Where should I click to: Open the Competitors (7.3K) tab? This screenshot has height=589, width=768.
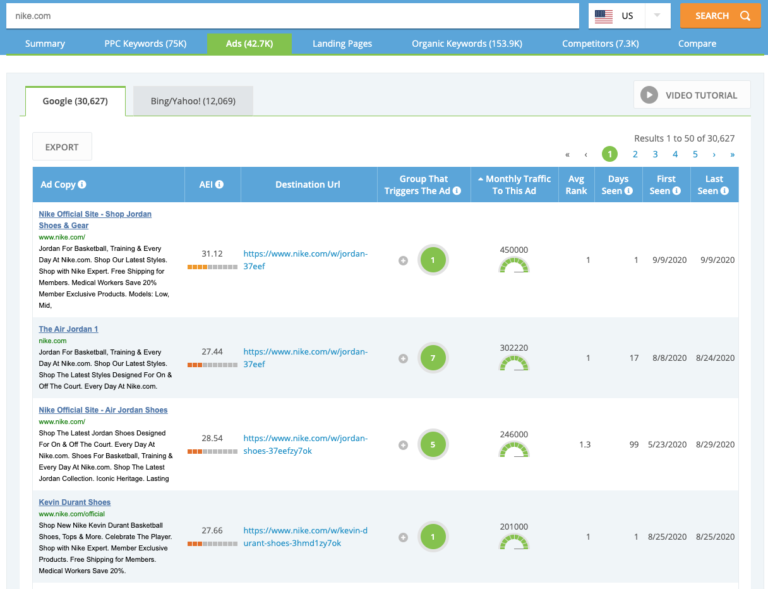(x=600, y=44)
